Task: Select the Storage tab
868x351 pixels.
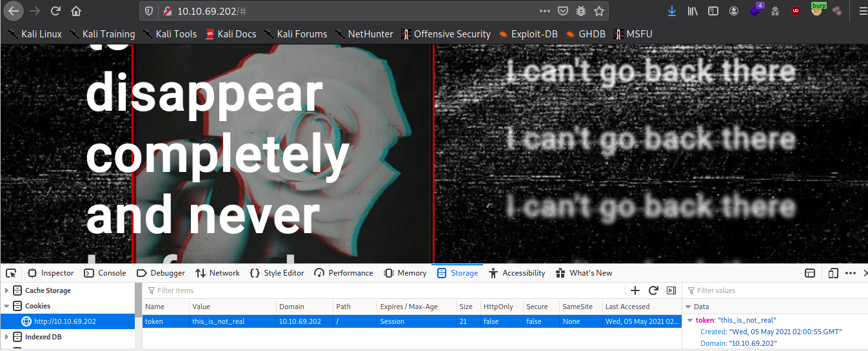Action: pyautogui.click(x=457, y=273)
